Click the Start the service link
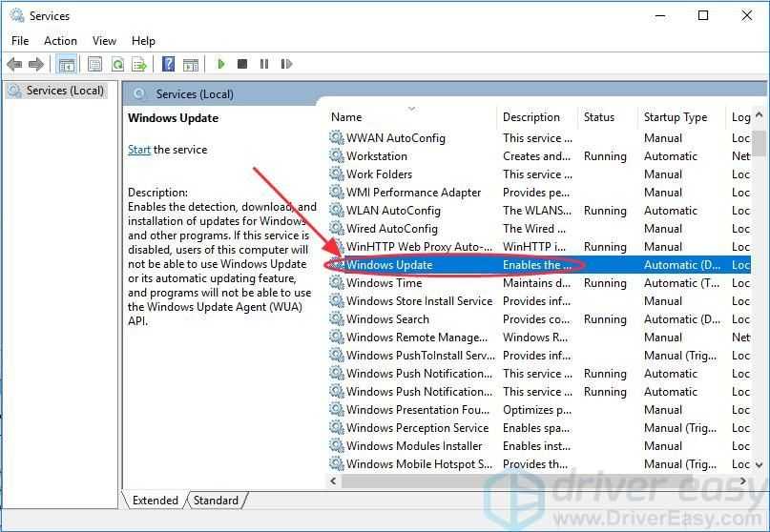Image resolution: width=770 pixels, height=532 pixels. click(139, 150)
